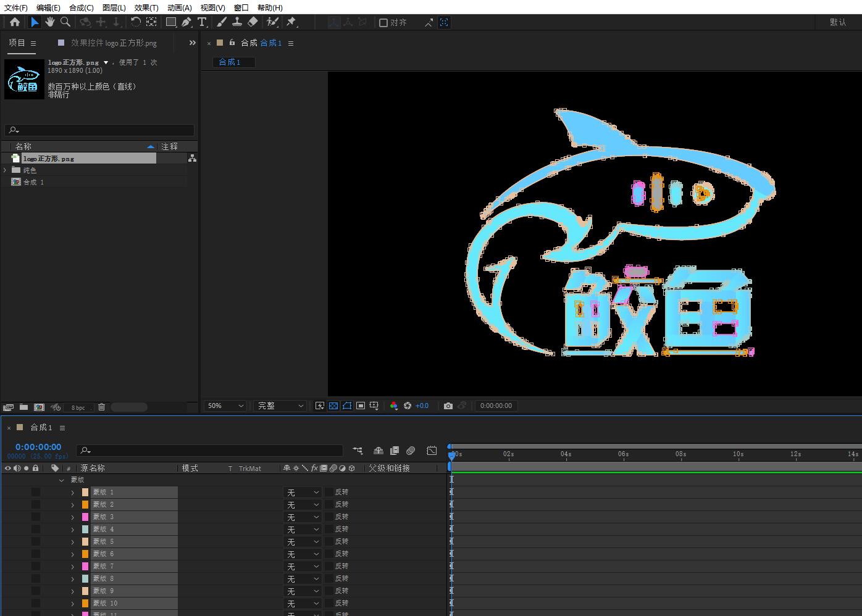Open the 效果(T) menu
This screenshot has height=616, width=862.
coord(146,7)
